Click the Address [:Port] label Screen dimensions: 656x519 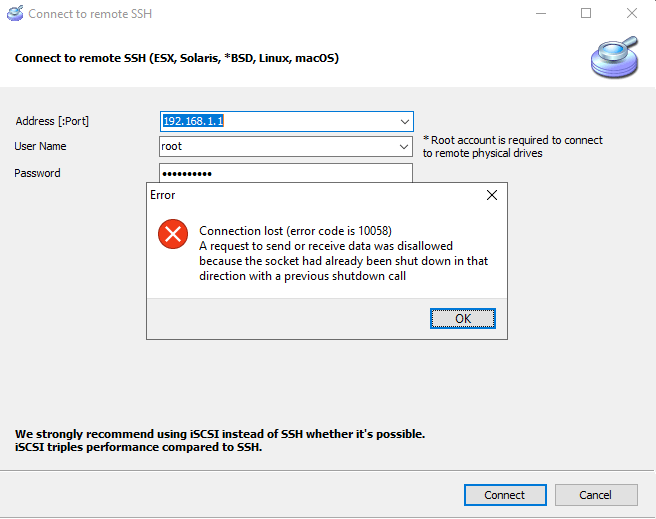coord(53,121)
